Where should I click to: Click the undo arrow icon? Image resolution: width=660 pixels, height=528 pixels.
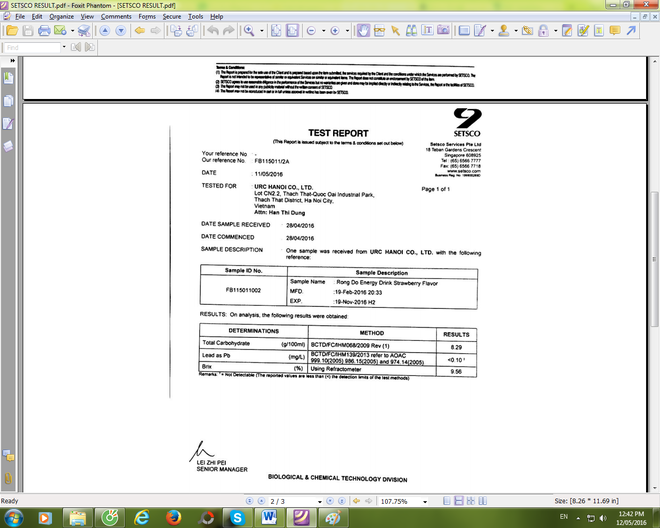click(213, 31)
